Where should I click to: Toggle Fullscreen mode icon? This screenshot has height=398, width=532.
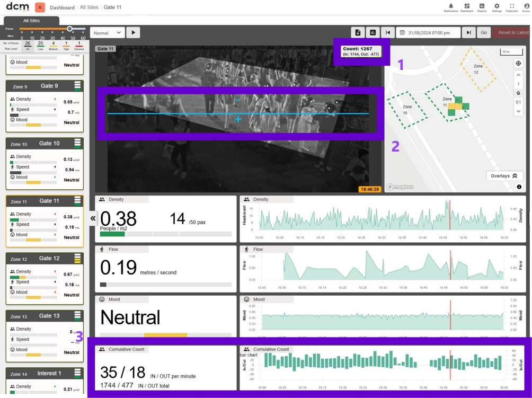click(512, 6)
